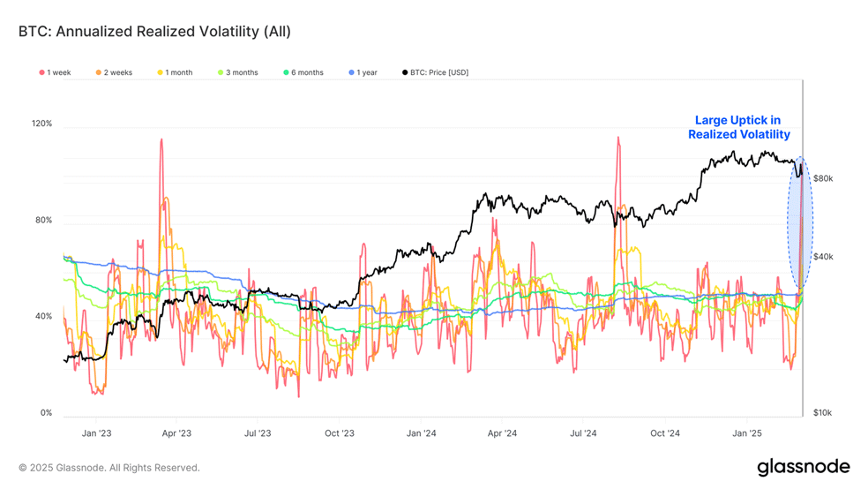This screenshot has width=868, height=489.
Task: Click the blue 1 year legend dot
Action: (x=351, y=72)
